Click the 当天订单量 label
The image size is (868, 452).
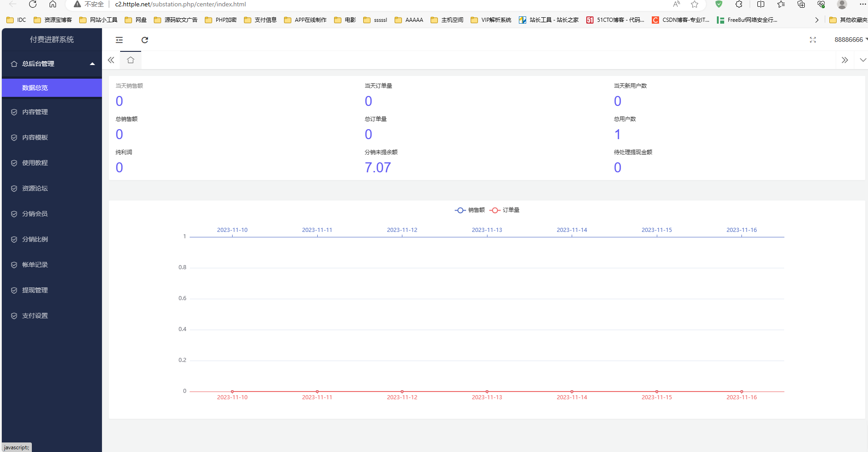click(x=378, y=85)
